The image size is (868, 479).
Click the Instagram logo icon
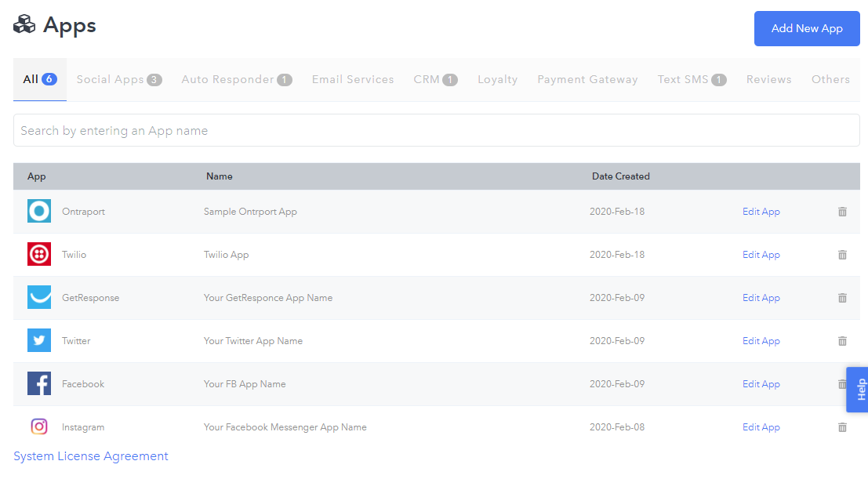point(38,427)
